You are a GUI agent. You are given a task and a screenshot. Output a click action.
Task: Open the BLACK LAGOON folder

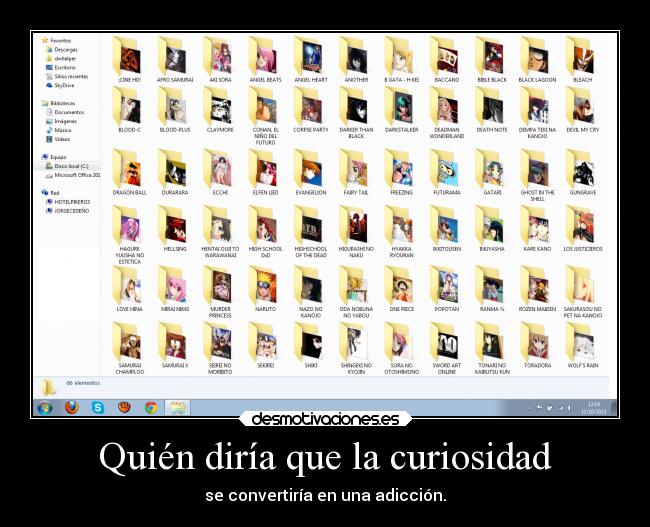click(537, 60)
